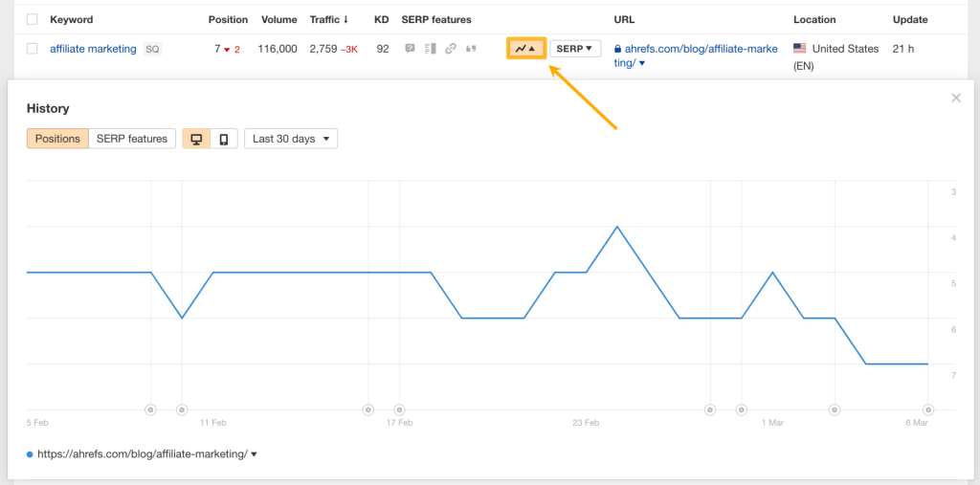Click the last update marker near 6 Mar
This screenshot has width=980, height=485.
pos(927,409)
